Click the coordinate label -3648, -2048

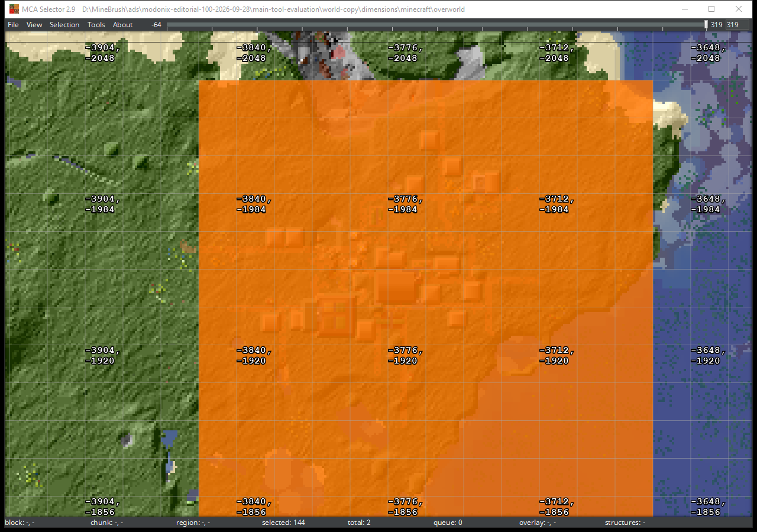(708, 53)
